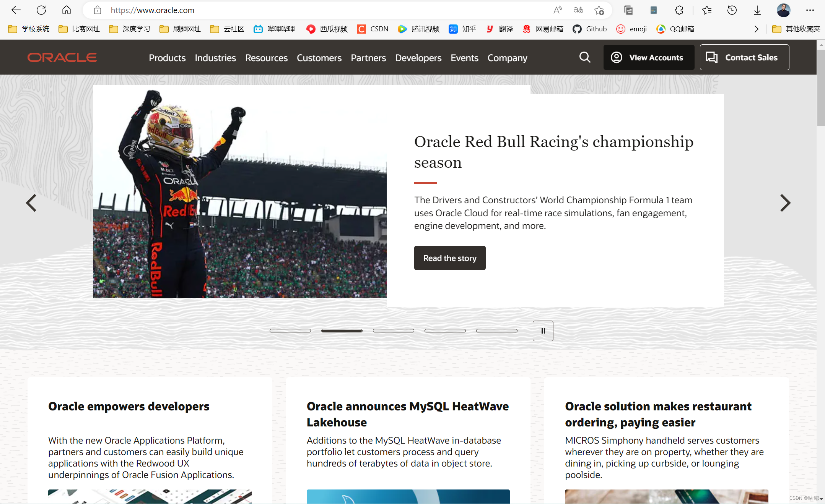Open the Developers menu
The height and width of the screenshot is (504, 825).
[x=418, y=58]
